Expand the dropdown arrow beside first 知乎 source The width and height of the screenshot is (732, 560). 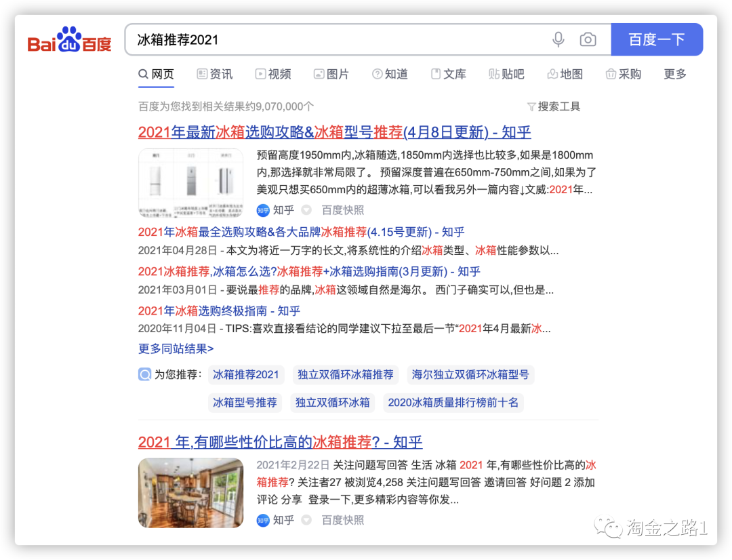tap(306, 211)
